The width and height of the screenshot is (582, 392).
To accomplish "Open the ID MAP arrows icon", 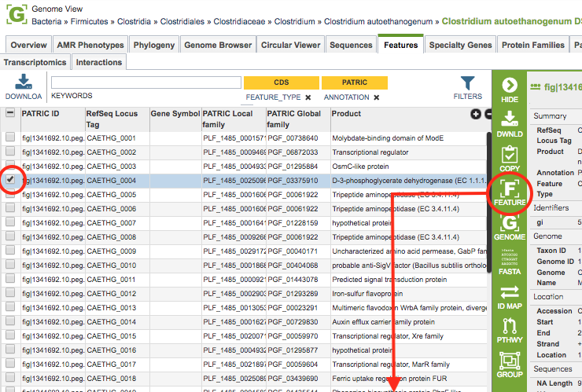I will pos(510,292).
